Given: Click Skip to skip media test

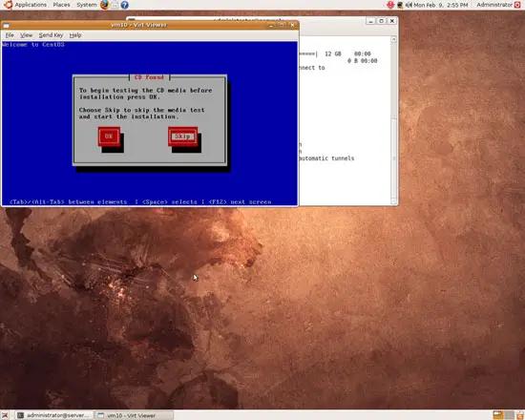Looking at the screenshot, I should pos(183,136).
